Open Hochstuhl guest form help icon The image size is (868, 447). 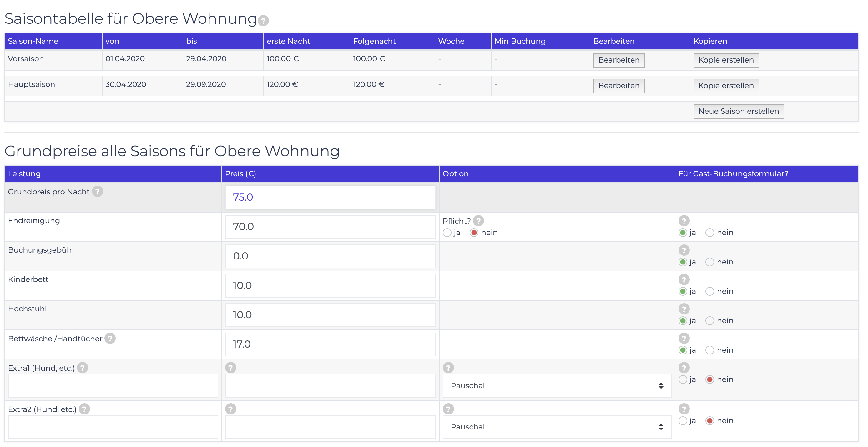(x=684, y=309)
